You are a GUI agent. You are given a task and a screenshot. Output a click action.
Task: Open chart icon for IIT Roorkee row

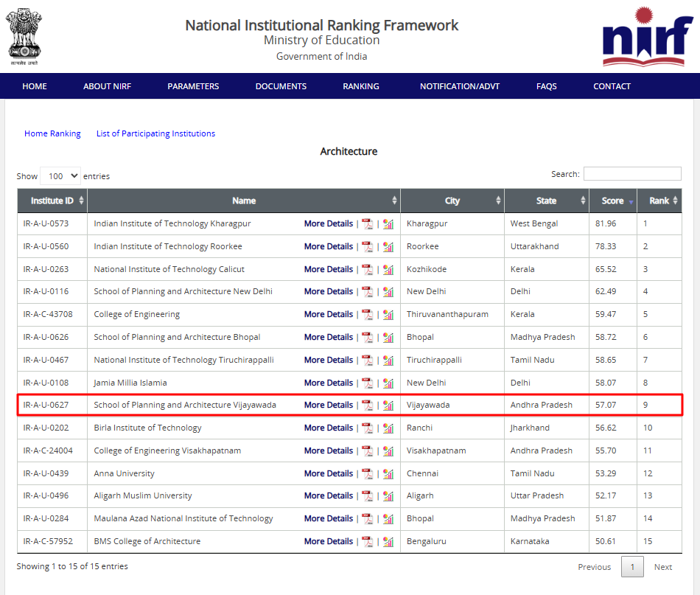pos(388,246)
